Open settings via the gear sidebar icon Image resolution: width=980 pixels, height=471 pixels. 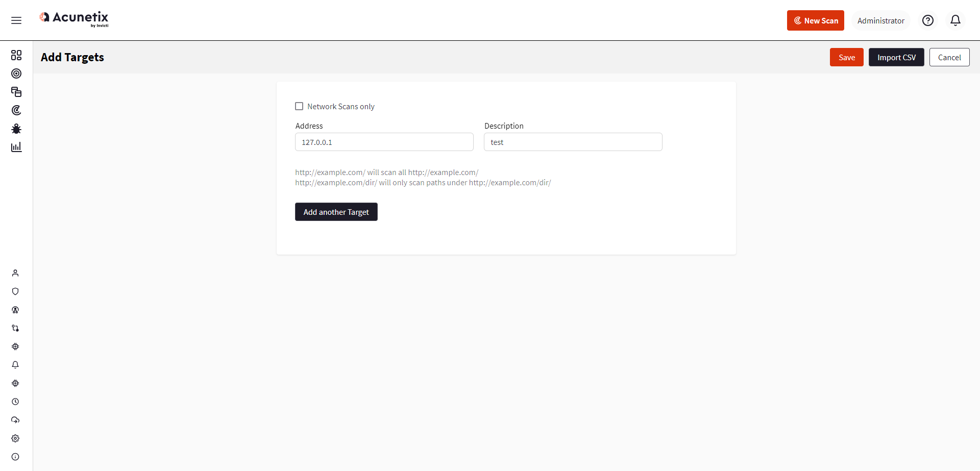click(x=15, y=438)
